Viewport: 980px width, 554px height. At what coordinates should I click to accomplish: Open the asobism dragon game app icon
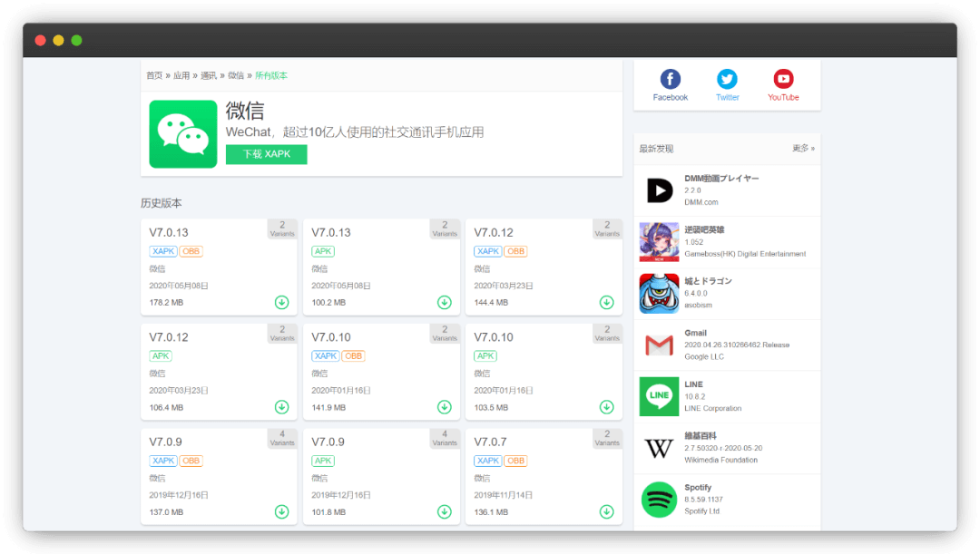click(x=659, y=293)
